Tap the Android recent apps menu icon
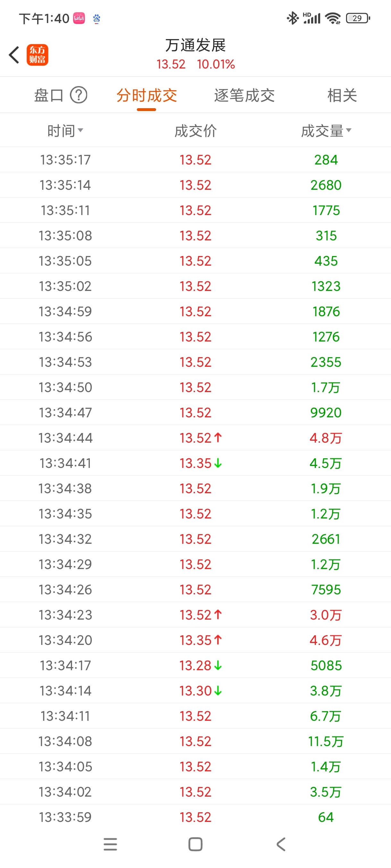 click(110, 844)
